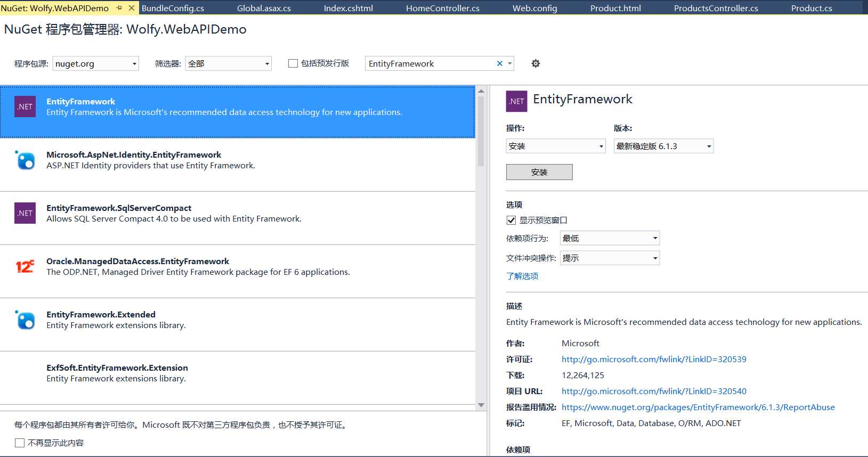Viewport: 868px width, 457px height.
Task: Open 版本 最新稳定版 6.1.3 dropdown
Action: [x=663, y=146]
